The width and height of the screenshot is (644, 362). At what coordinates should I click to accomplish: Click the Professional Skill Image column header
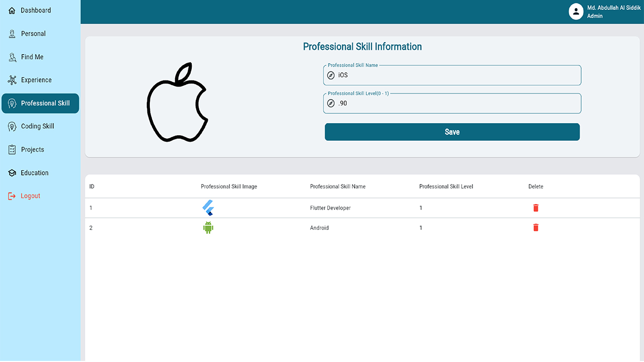pyautogui.click(x=229, y=187)
